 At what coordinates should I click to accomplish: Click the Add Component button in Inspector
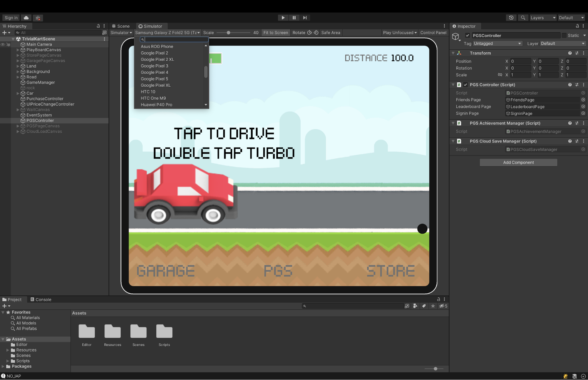pos(518,162)
